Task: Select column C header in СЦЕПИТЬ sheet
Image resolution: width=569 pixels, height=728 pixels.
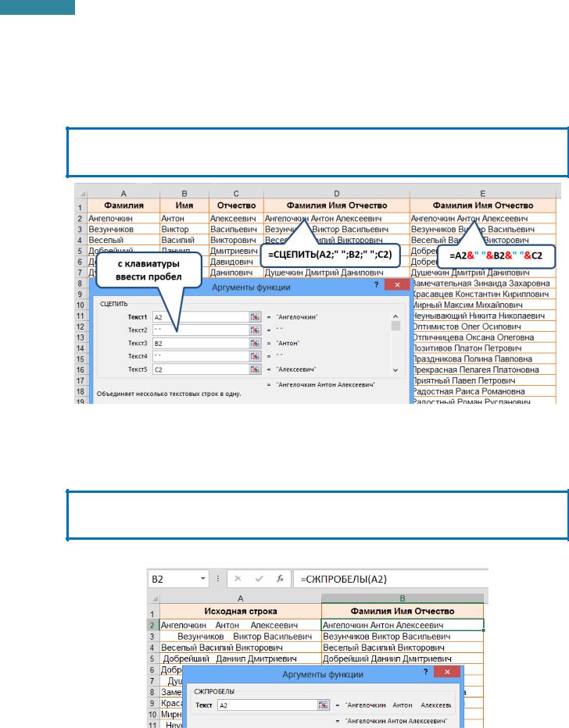Action: pyautogui.click(x=236, y=194)
